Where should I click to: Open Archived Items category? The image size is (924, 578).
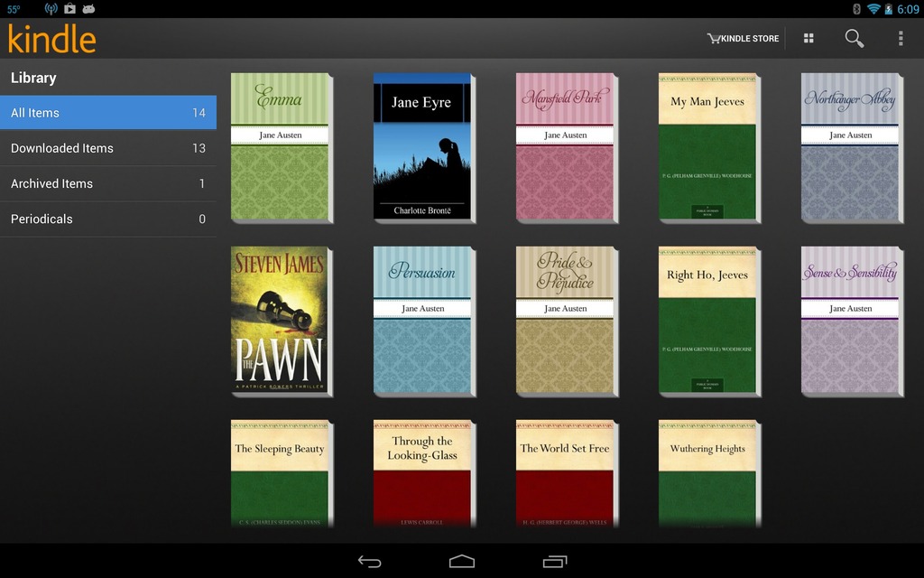(108, 183)
